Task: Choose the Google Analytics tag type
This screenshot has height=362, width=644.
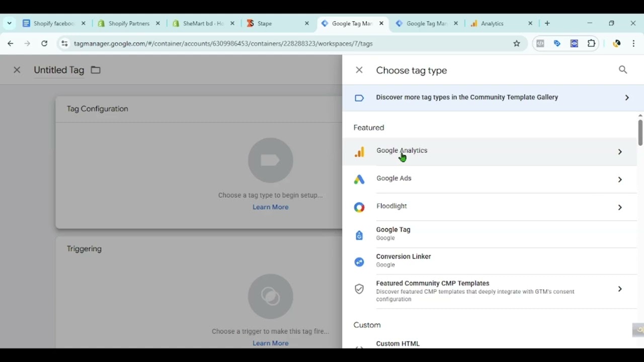Action: [490, 152]
